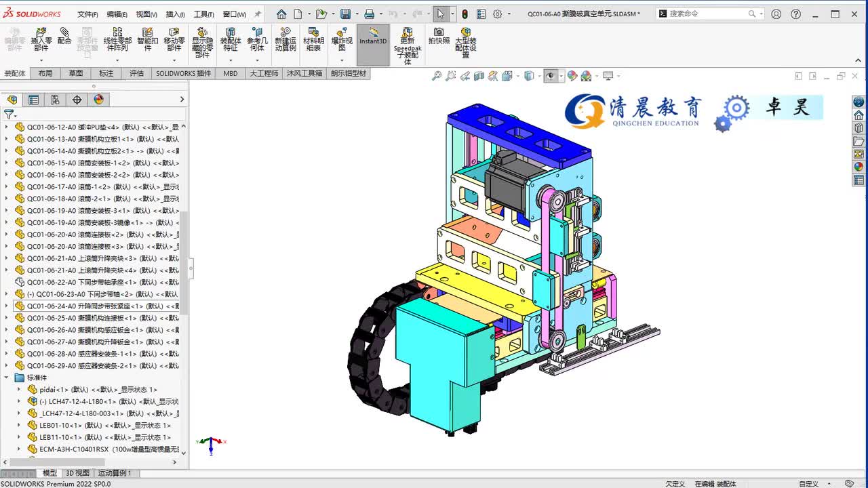Create a New Motion Study (新建运动算例)
The image size is (868, 488).
click(285, 39)
